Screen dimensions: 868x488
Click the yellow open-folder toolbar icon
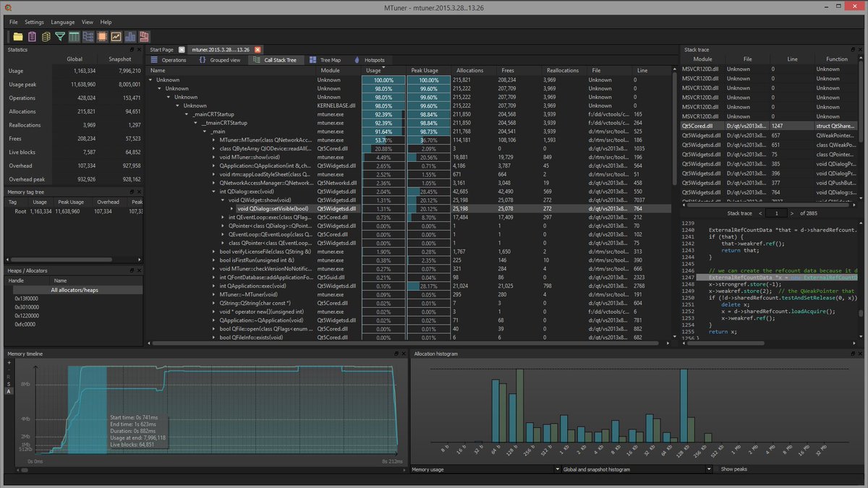18,37
